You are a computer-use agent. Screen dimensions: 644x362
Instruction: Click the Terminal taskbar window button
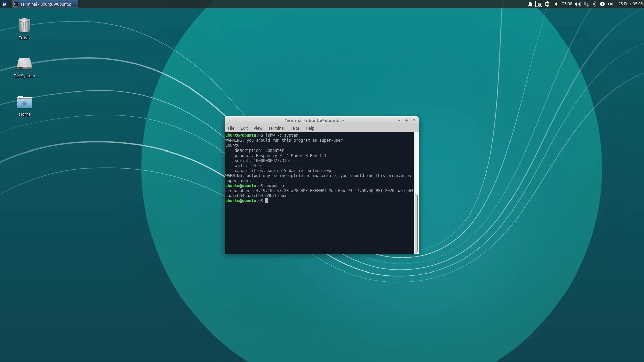tap(45, 4)
